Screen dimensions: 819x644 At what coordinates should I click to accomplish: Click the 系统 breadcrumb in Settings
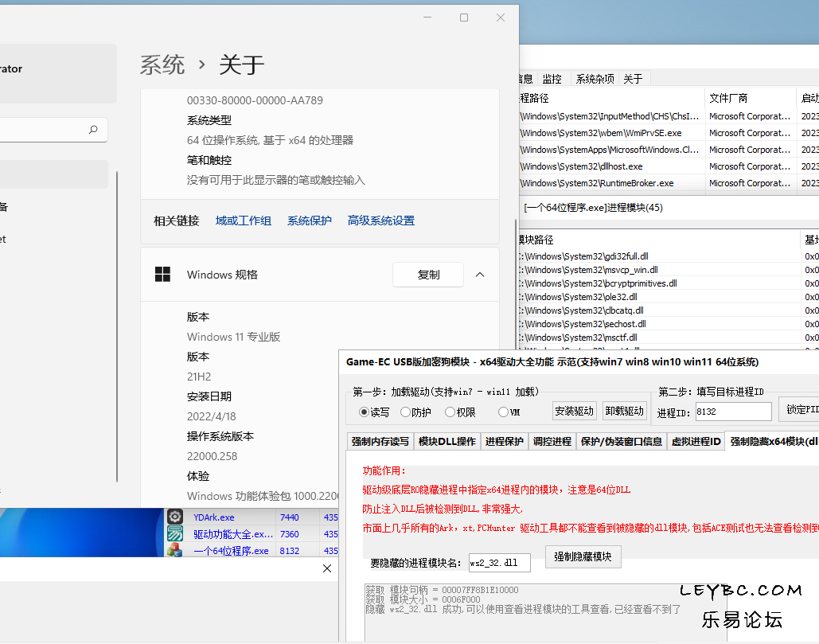[x=162, y=65]
